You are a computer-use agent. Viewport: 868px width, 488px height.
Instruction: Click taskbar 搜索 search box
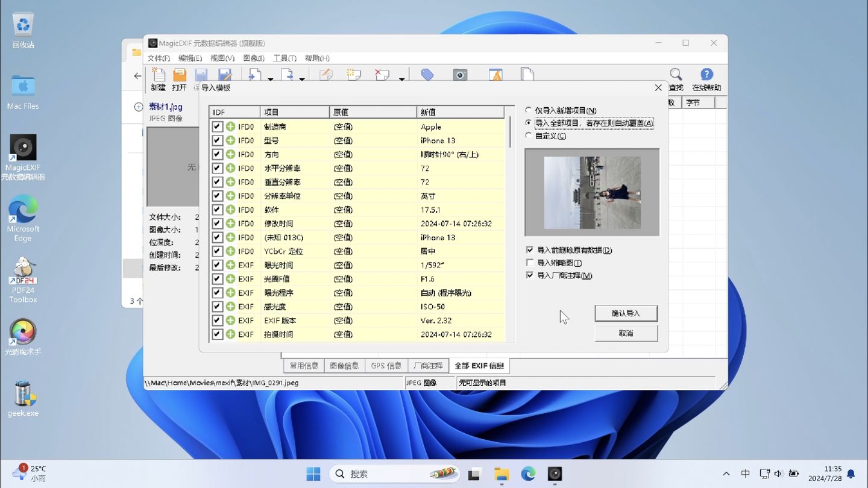[x=394, y=474]
